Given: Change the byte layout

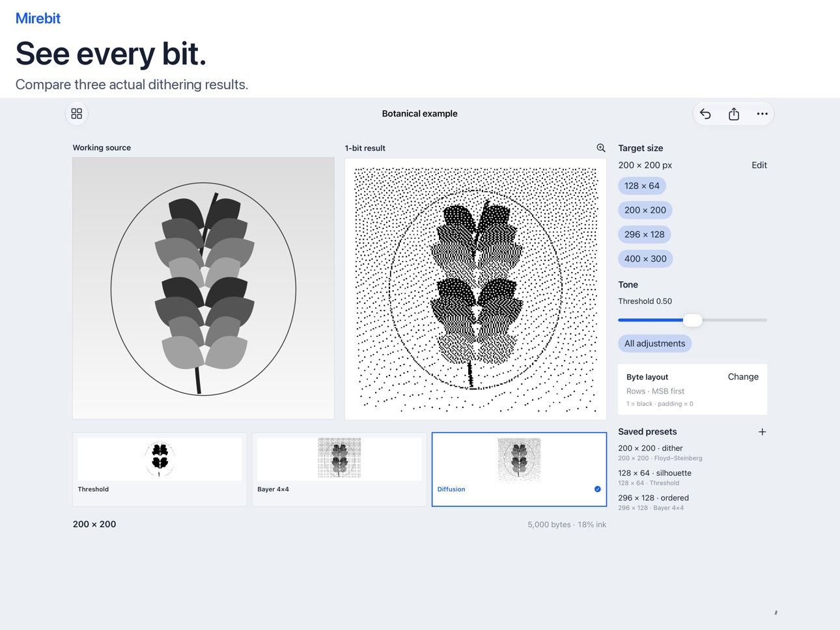Looking at the screenshot, I should pos(743,377).
